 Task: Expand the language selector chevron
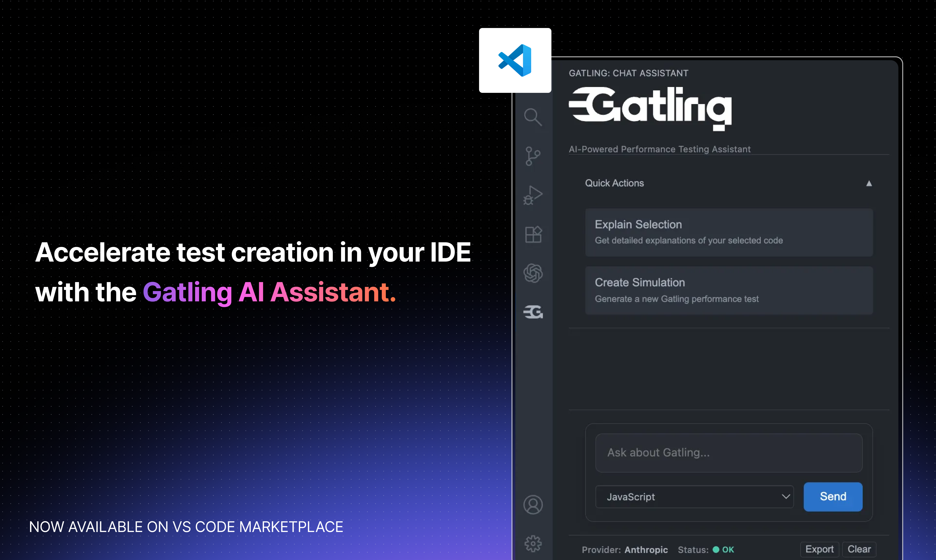point(787,497)
